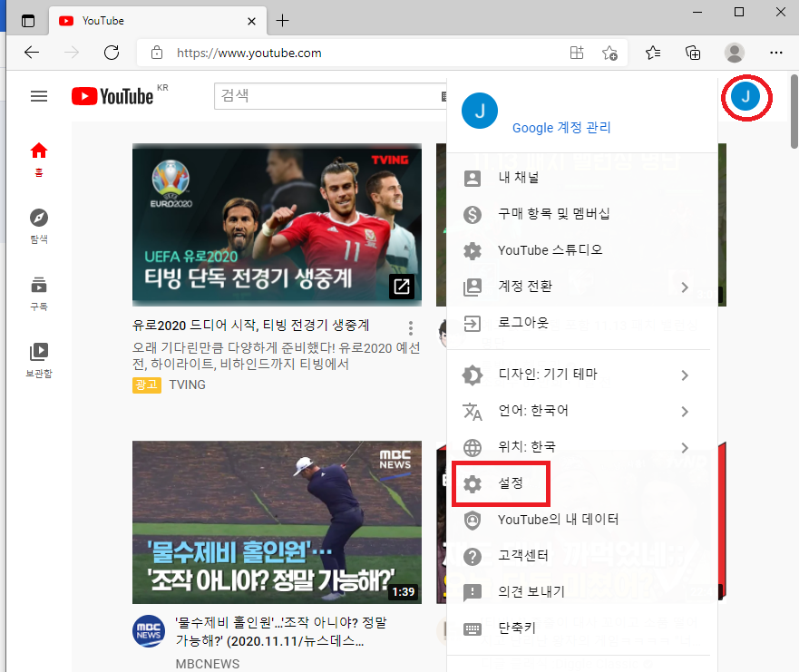This screenshot has height=672, width=799.
Task: Select '내 채널' in the account menu
Action: point(582,178)
